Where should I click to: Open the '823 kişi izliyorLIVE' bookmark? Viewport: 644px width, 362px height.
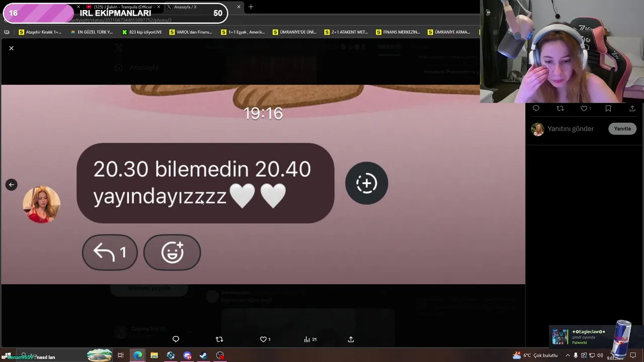point(142,32)
